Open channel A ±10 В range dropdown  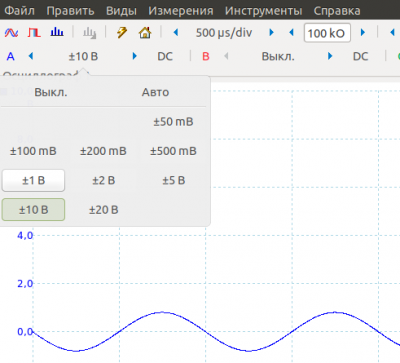pyautogui.click(x=83, y=56)
